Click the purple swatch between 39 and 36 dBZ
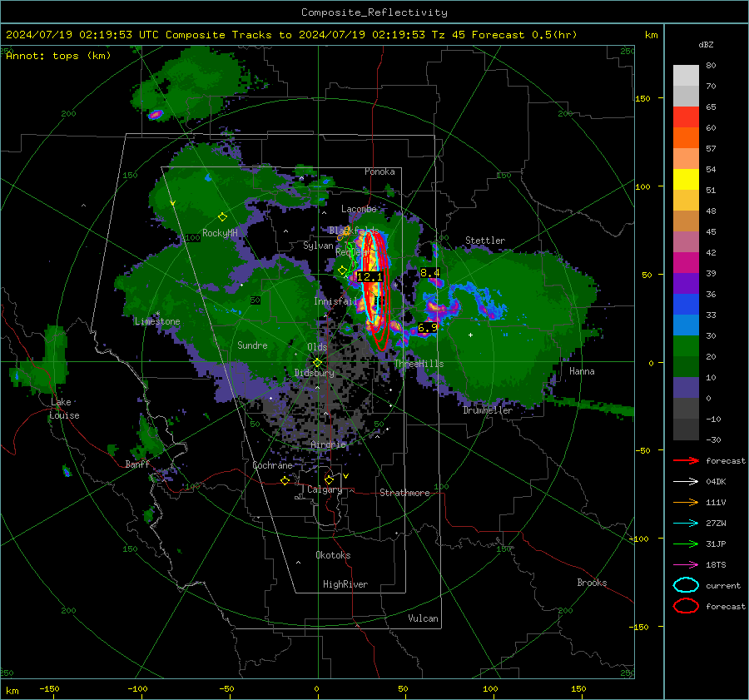The image size is (749, 700). pos(686,283)
